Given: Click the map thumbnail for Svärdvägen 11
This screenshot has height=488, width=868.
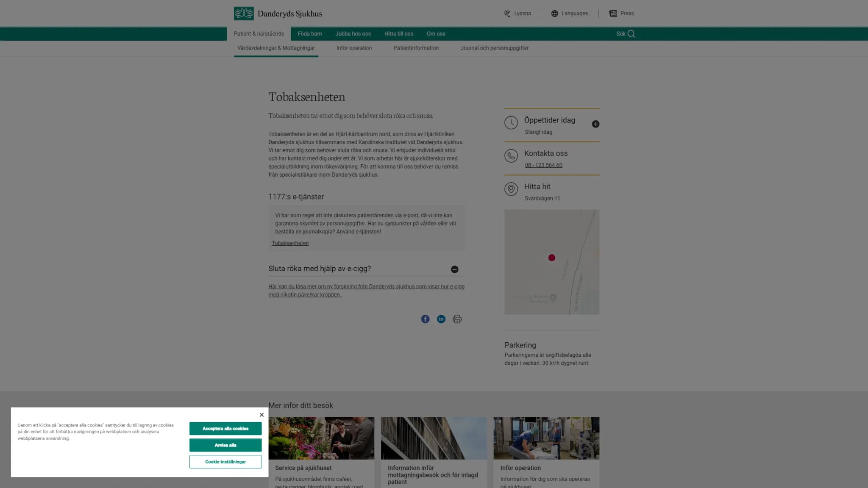Looking at the screenshot, I should [551, 262].
